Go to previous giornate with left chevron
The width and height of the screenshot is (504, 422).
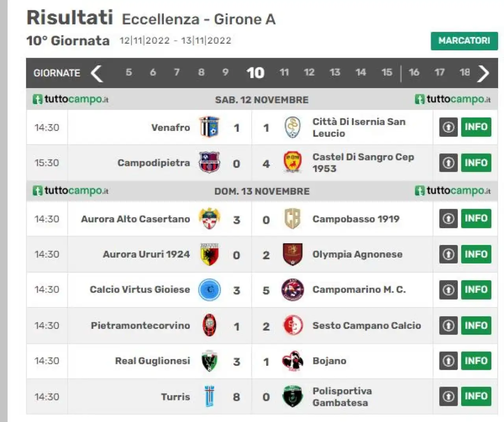(x=96, y=73)
